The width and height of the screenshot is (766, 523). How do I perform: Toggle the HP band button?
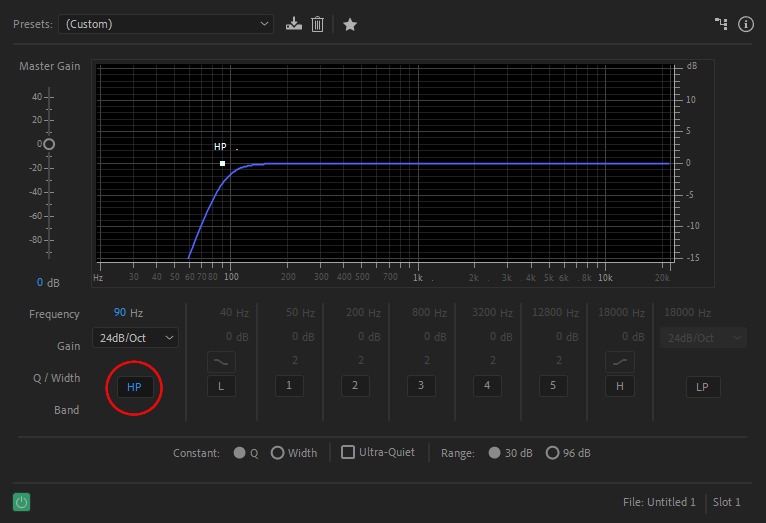134,386
